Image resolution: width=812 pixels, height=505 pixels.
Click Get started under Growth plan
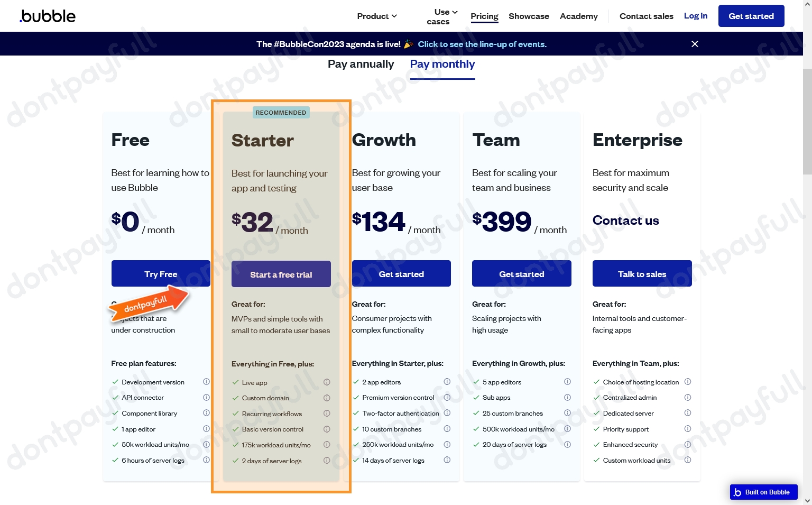click(401, 273)
